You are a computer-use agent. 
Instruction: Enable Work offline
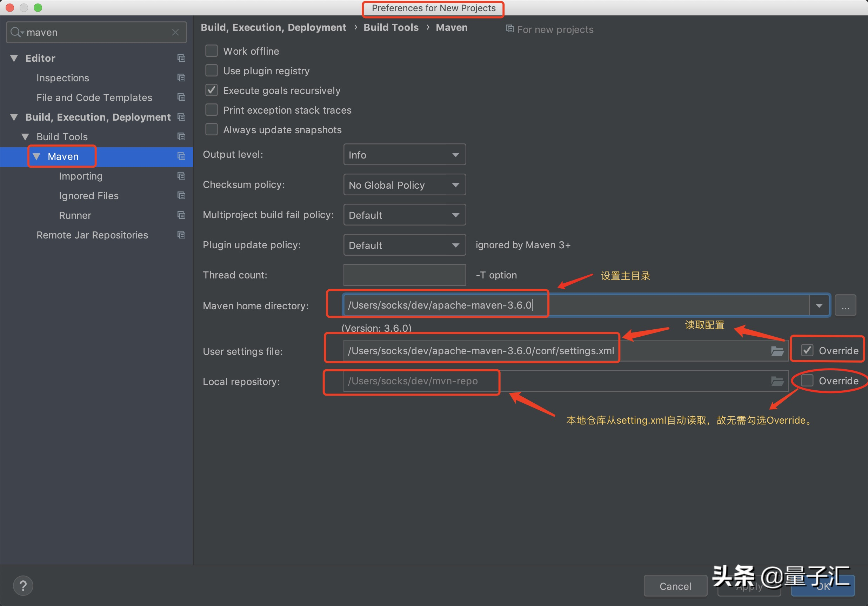click(211, 50)
